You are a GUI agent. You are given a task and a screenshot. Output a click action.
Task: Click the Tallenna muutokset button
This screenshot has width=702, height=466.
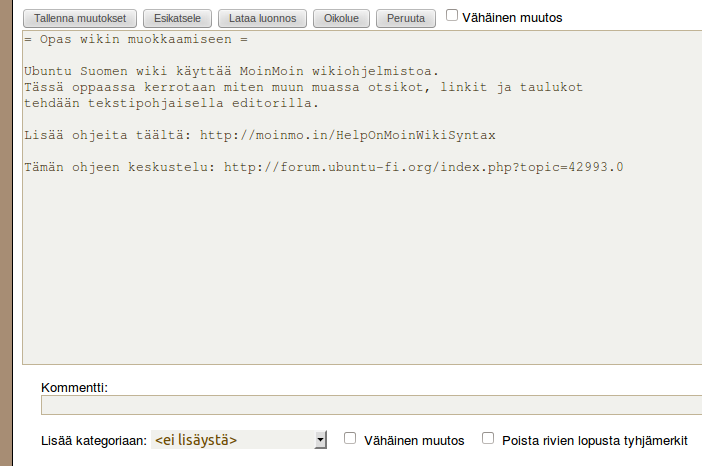(x=81, y=18)
